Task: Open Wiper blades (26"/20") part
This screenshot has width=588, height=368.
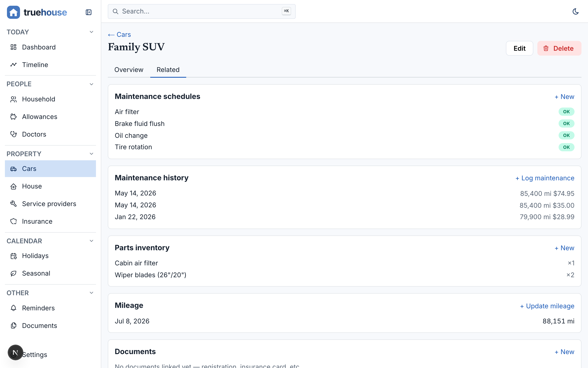Action: click(344, 275)
